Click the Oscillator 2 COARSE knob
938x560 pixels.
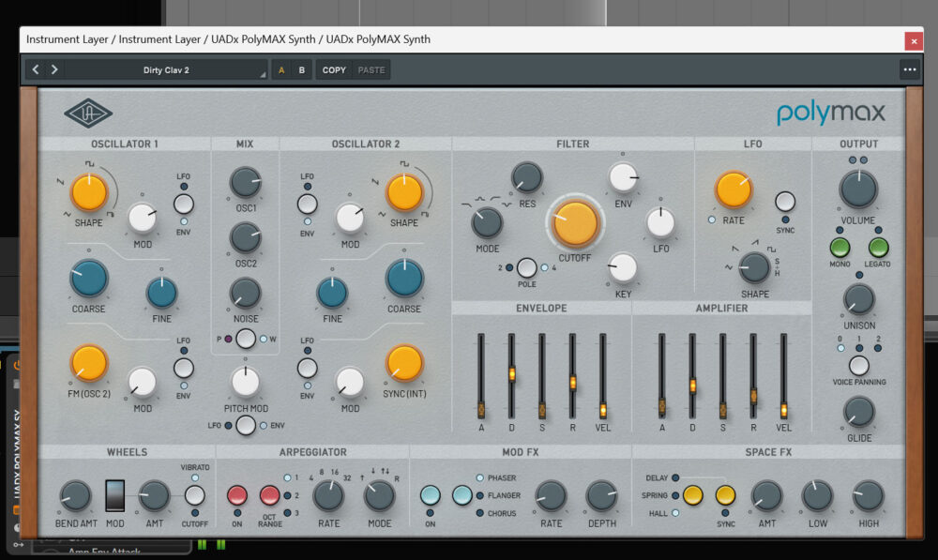click(x=404, y=279)
